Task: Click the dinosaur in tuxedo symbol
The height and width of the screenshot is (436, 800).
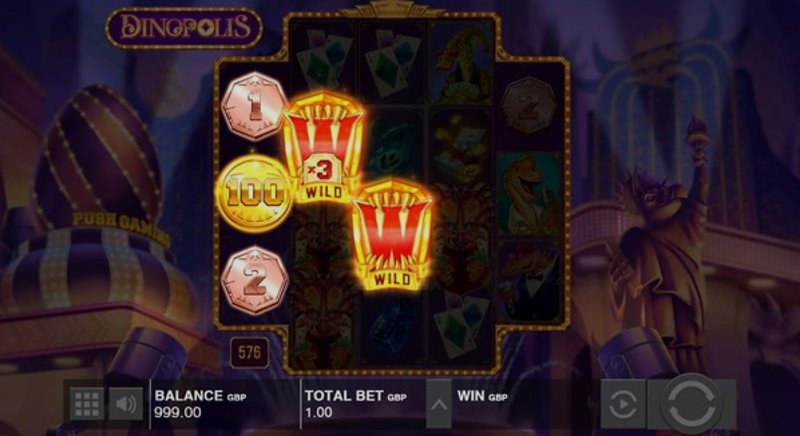Action: [529, 283]
